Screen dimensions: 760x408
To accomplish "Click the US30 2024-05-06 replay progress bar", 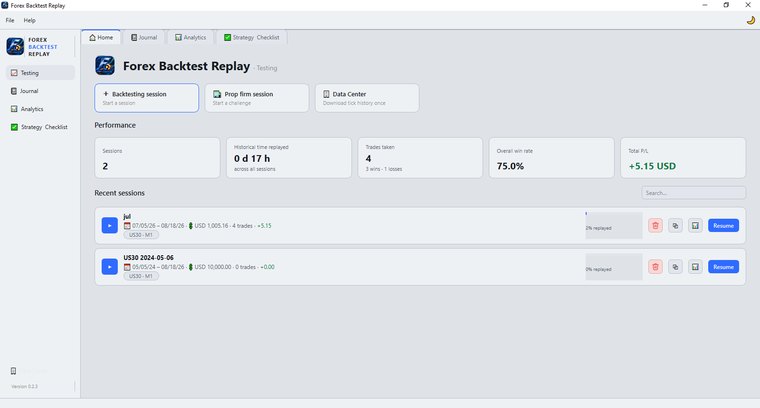I will tap(614, 267).
